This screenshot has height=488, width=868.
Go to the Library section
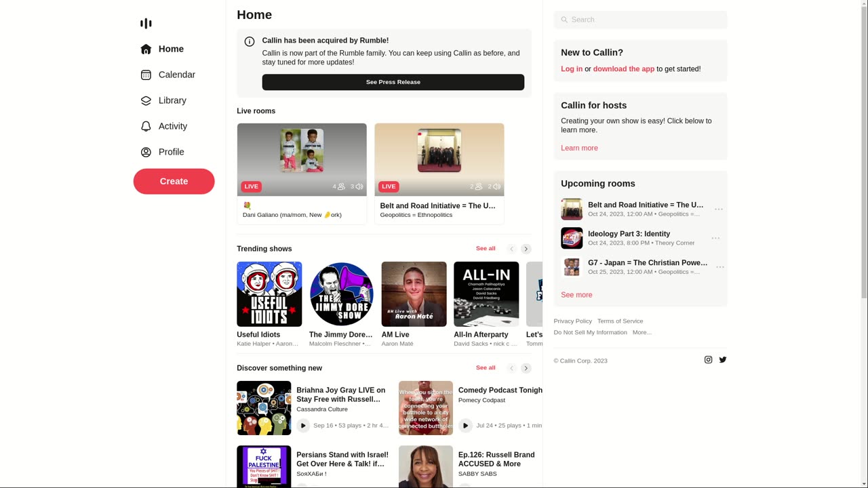(174, 100)
